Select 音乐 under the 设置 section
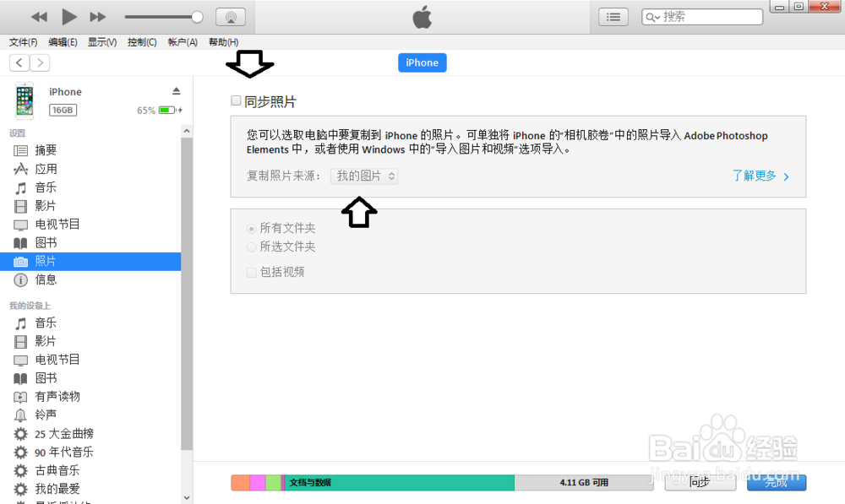This screenshot has width=845, height=504. [x=90, y=187]
